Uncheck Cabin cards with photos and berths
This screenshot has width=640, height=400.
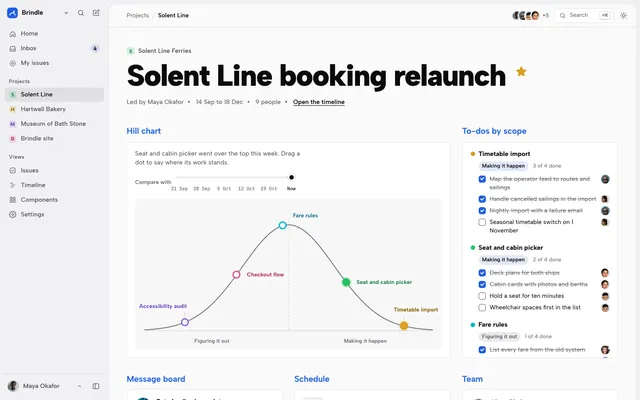tap(482, 284)
